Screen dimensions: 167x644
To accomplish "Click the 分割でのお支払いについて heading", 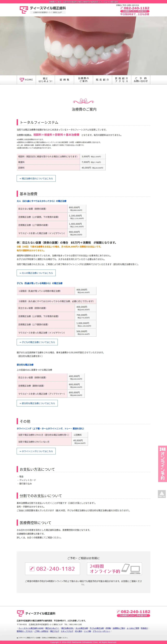I will click(41, 496).
